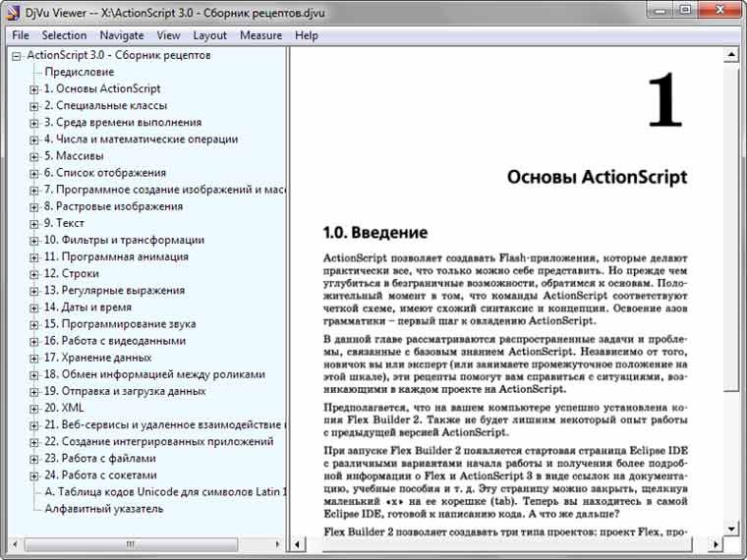
Task: Select Алфавитный указатель bookmark
Action: coord(104,509)
